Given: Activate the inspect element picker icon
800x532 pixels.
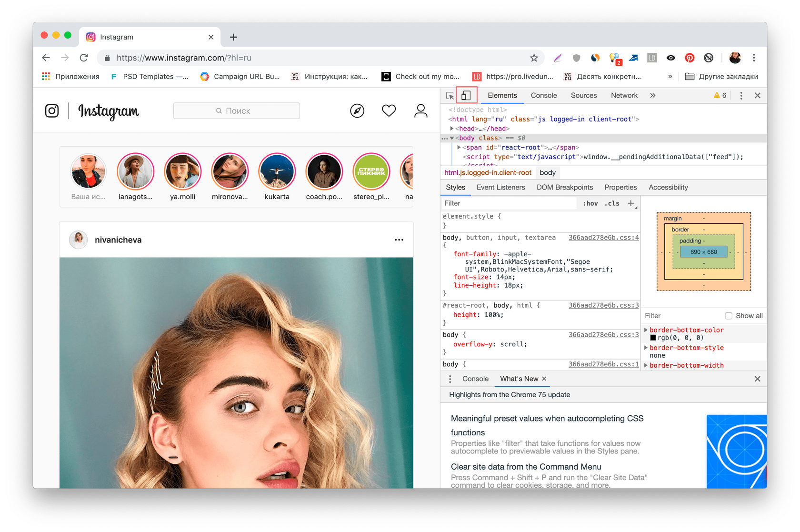Looking at the screenshot, I should click(450, 96).
